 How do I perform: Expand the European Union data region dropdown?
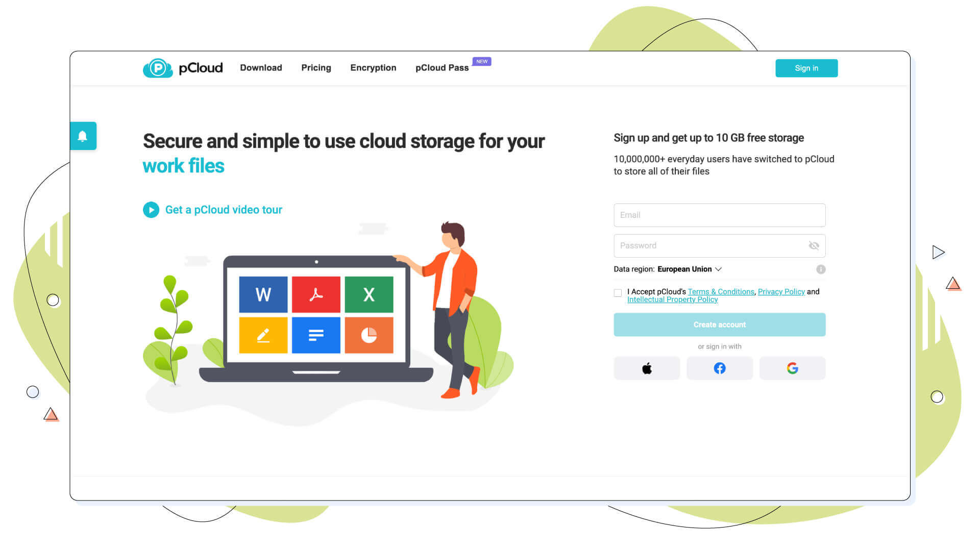tap(690, 269)
